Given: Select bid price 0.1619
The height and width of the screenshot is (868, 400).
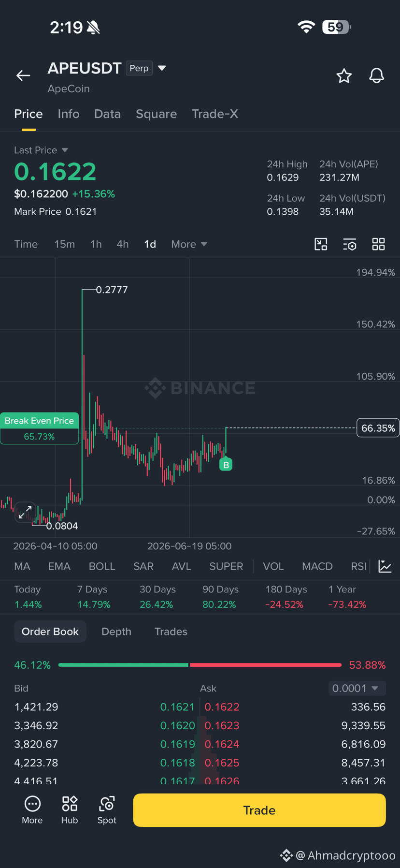Looking at the screenshot, I should click(x=177, y=744).
